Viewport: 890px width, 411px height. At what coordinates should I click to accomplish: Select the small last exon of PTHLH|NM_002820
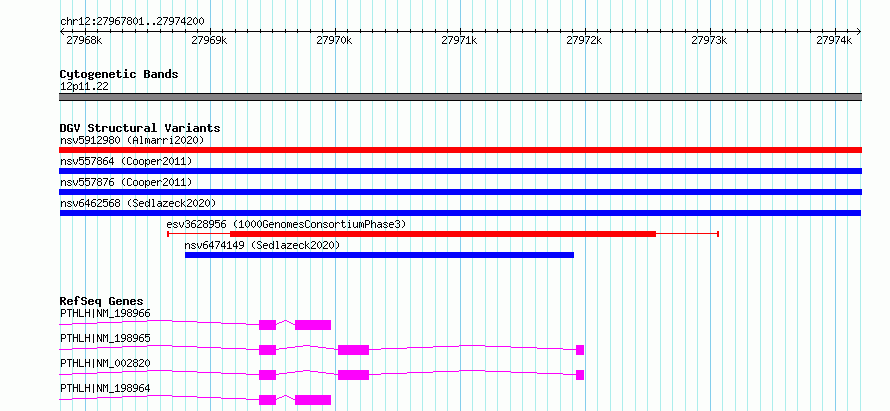tap(580, 375)
